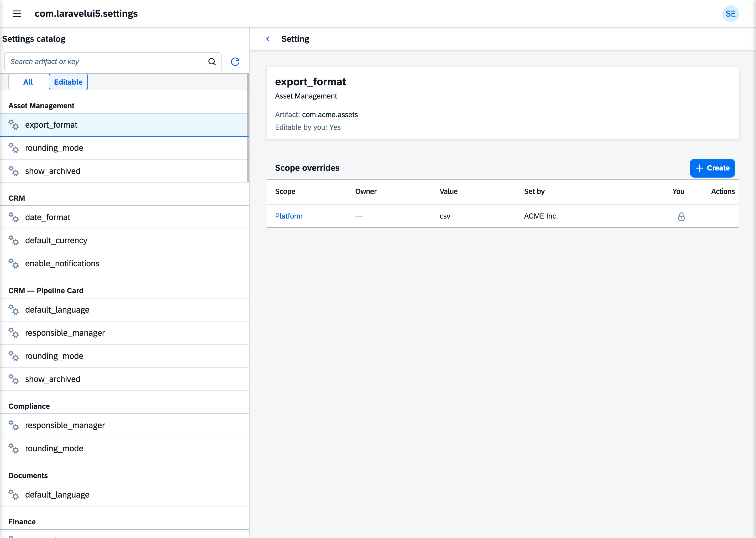Open rounding_mode under Compliance
Image resolution: width=756 pixels, height=538 pixels.
[124, 449]
